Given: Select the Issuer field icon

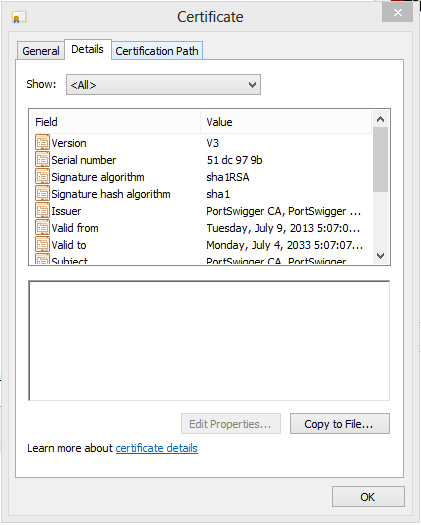Looking at the screenshot, I should click(42, 211).
